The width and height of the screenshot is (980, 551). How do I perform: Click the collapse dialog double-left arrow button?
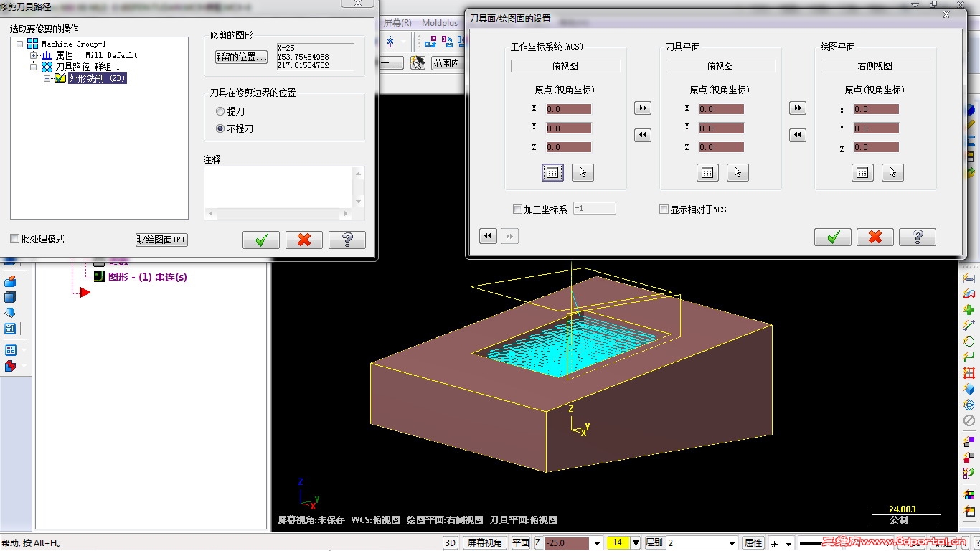pos(488,236)
